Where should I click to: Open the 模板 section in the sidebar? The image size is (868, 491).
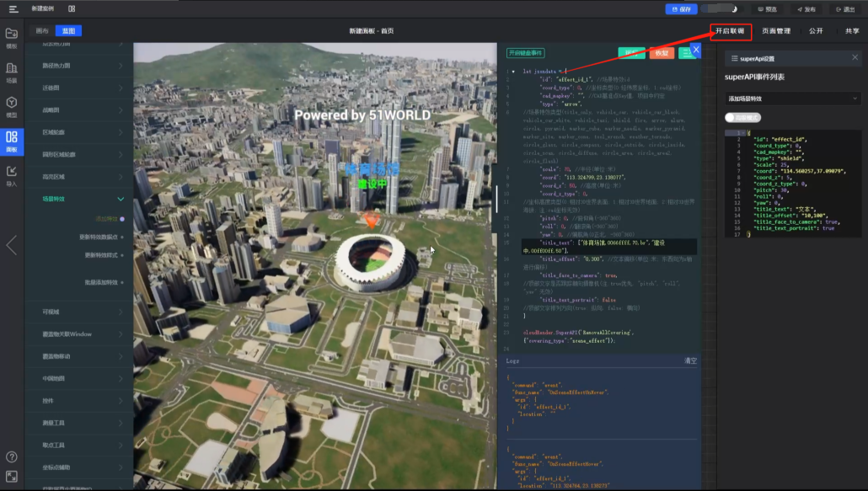pos(12,38)
